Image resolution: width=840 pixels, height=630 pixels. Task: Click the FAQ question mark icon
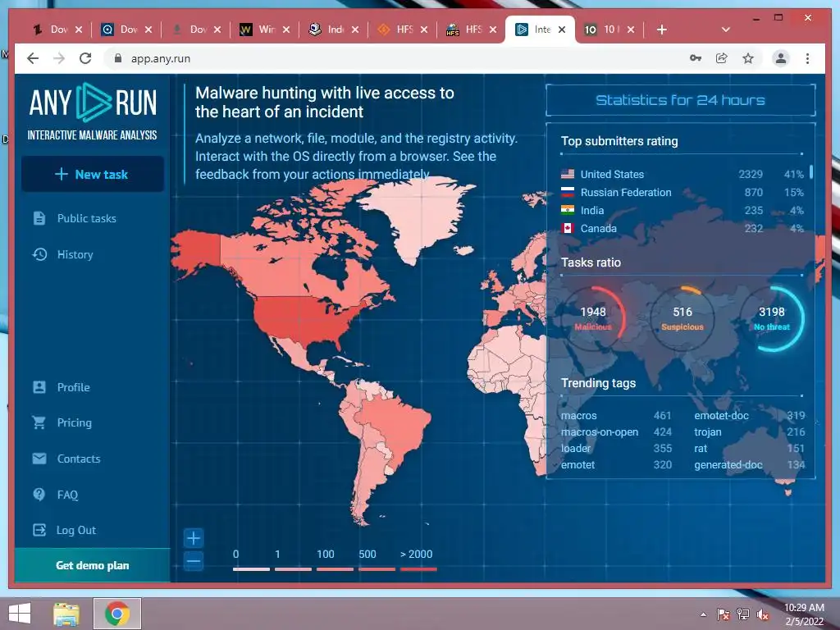(x=39, y=495)
